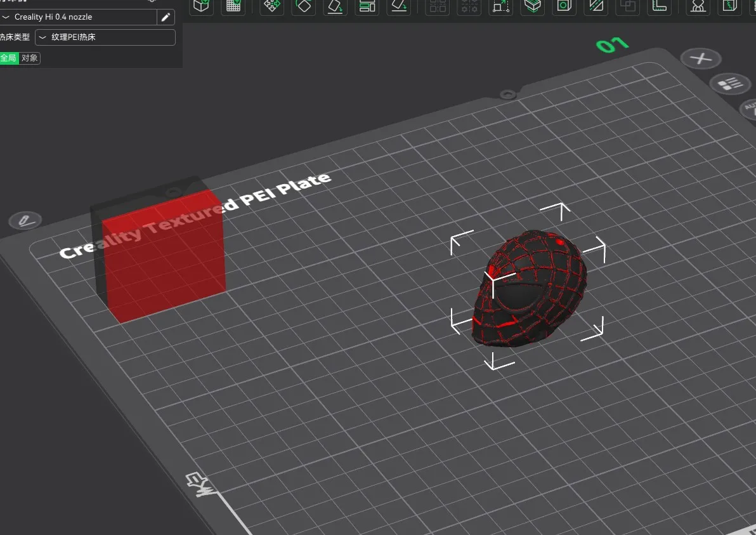Viewport: 756px width, 535px height.
Task: Click the X button on plate 01
Action: [701, 59]
